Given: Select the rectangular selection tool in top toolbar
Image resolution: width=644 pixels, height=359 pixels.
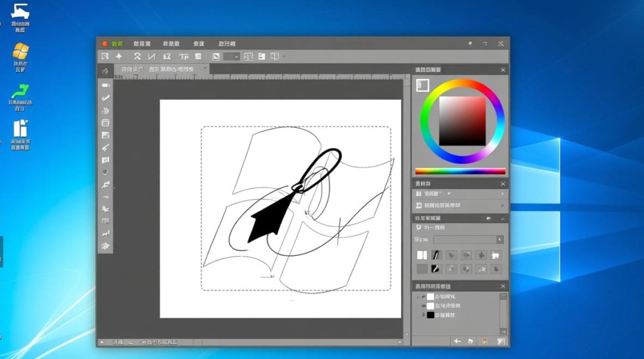Looking at the screenshot, I should pos(105,56).
